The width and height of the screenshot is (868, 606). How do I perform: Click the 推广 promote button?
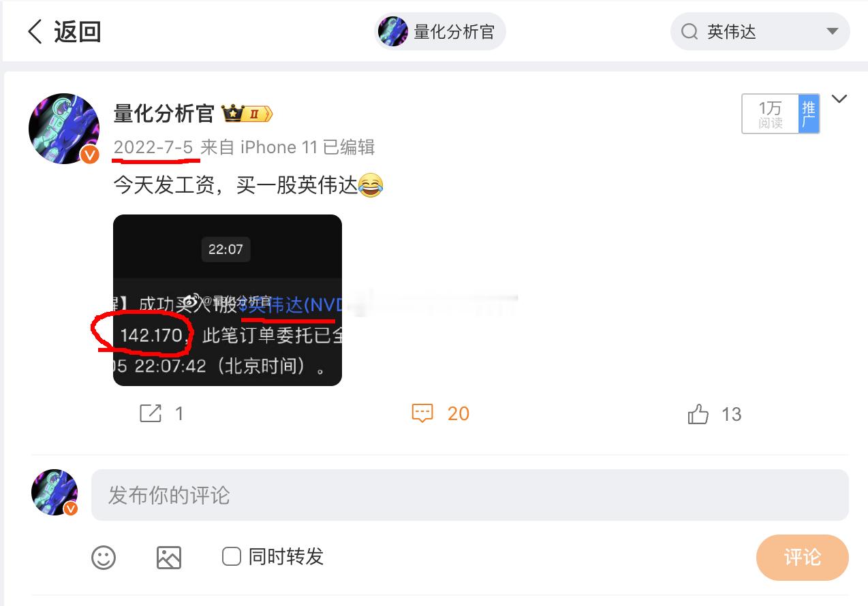pyautogui.click(x=809, y=114)
